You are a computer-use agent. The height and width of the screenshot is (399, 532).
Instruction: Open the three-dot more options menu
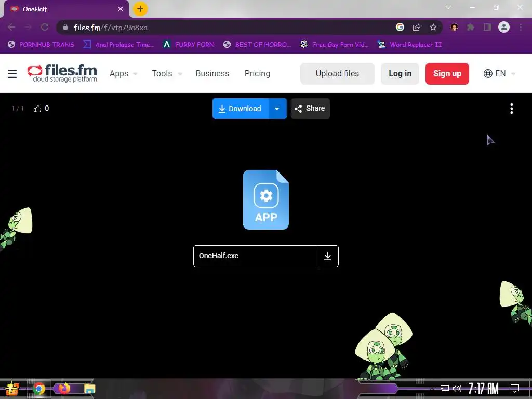click(512, 109)
